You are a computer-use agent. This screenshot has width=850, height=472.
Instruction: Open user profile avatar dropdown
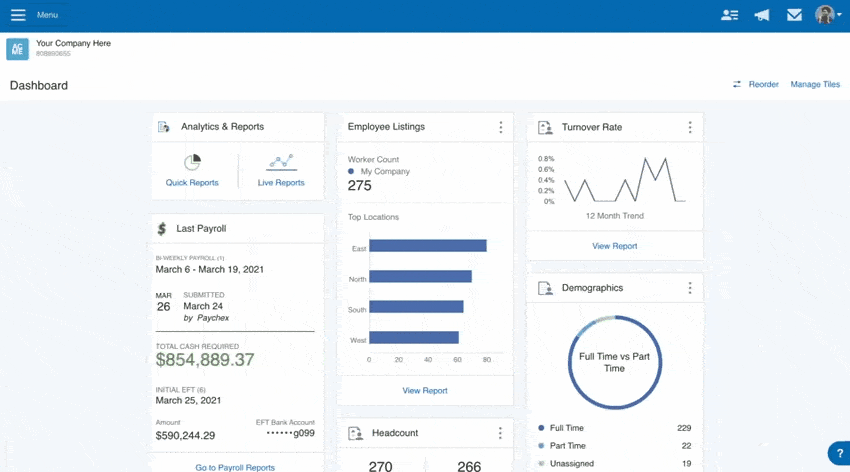pos(827,15)
